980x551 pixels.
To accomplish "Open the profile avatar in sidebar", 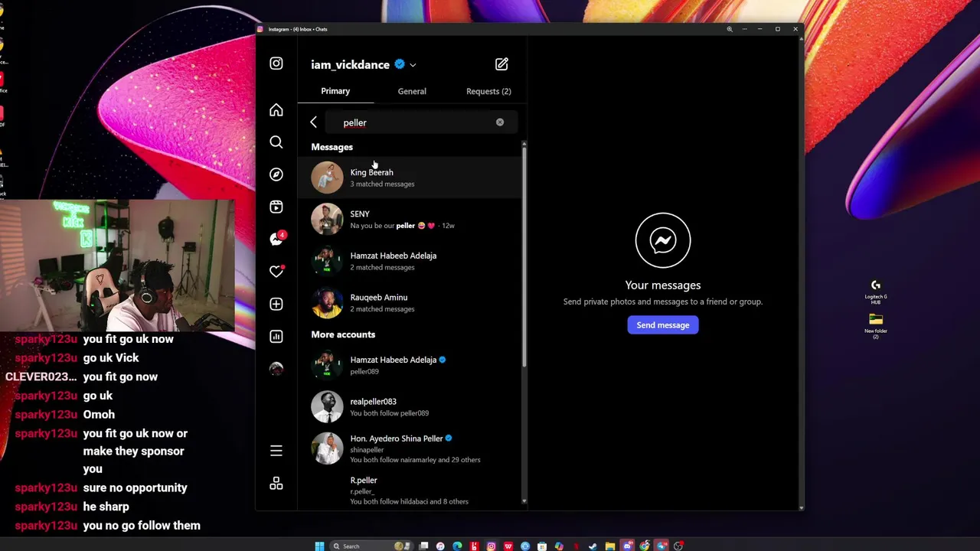I will coord(276,369).
